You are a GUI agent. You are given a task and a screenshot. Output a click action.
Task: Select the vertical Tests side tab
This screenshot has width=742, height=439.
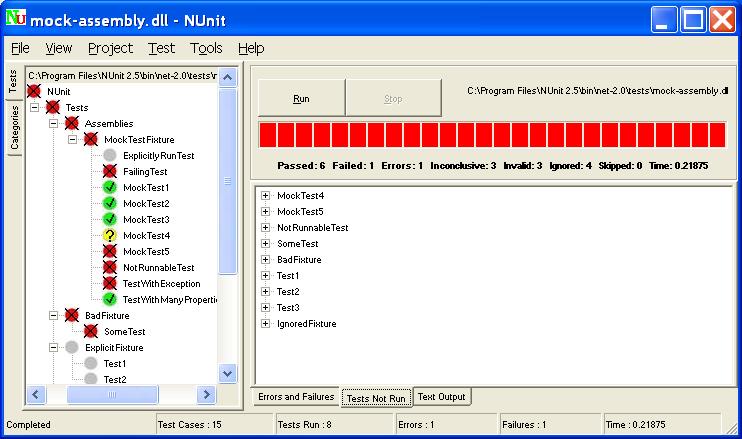(13, 81)
